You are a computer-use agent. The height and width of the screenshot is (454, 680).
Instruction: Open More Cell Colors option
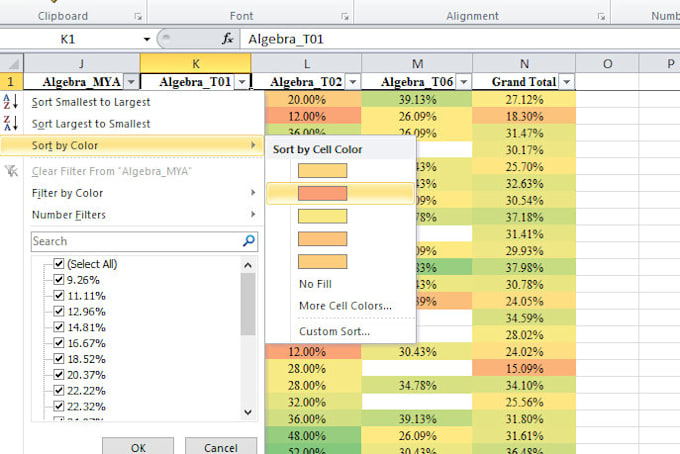pos(345,306)
